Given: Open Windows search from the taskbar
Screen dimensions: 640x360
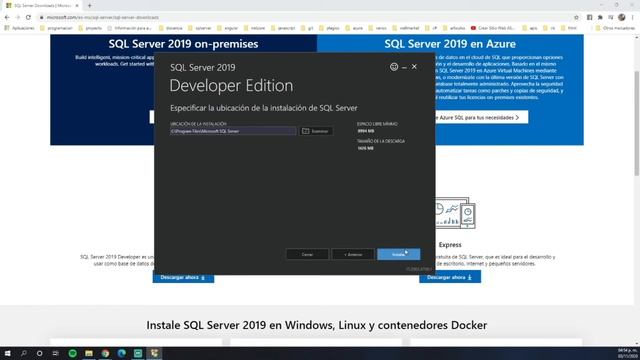Looking at the screenshot, I should [x=24, y=353].
